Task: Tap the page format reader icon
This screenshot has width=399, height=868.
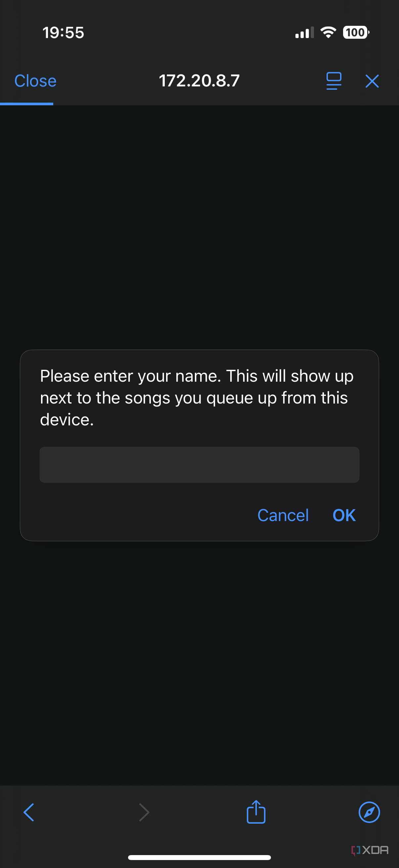Action: [334, 81]
